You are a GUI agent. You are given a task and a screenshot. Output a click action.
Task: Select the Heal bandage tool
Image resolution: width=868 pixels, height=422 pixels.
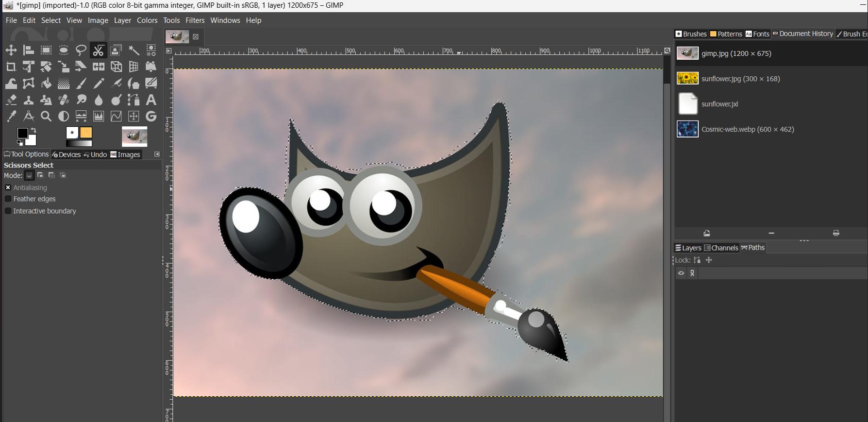pos(64,100)
